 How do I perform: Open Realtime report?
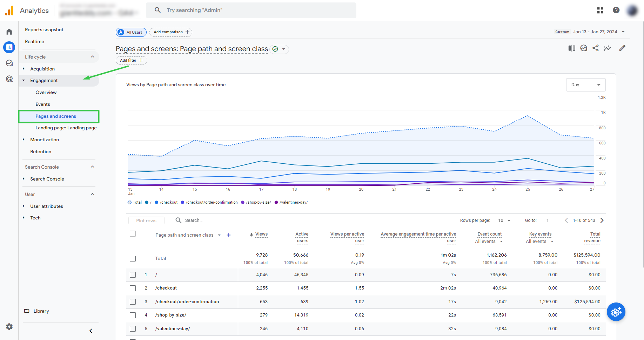(34, 42)
